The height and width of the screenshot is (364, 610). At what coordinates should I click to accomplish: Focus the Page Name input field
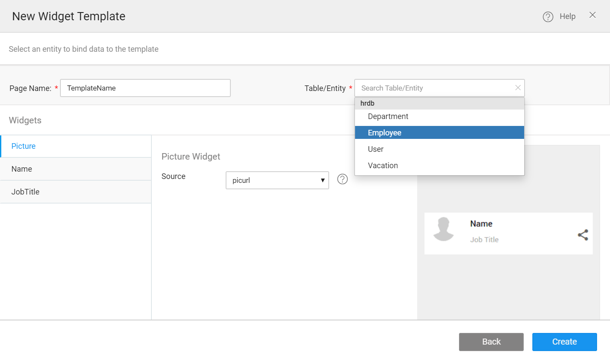click(145, 88)
